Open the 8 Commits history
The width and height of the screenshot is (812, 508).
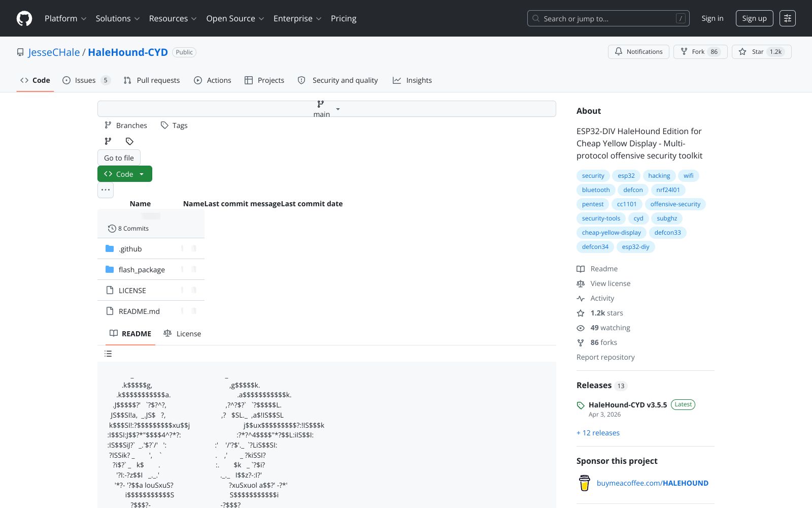pos(128,229)
